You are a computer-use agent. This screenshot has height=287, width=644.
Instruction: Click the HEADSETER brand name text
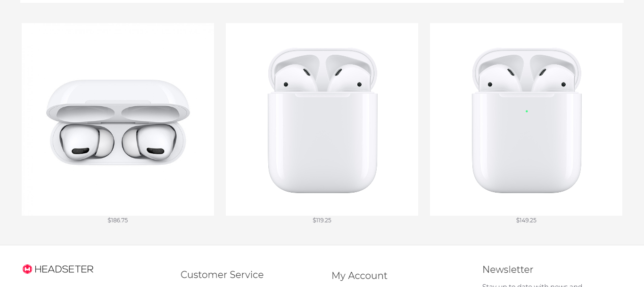click(64, 269)
